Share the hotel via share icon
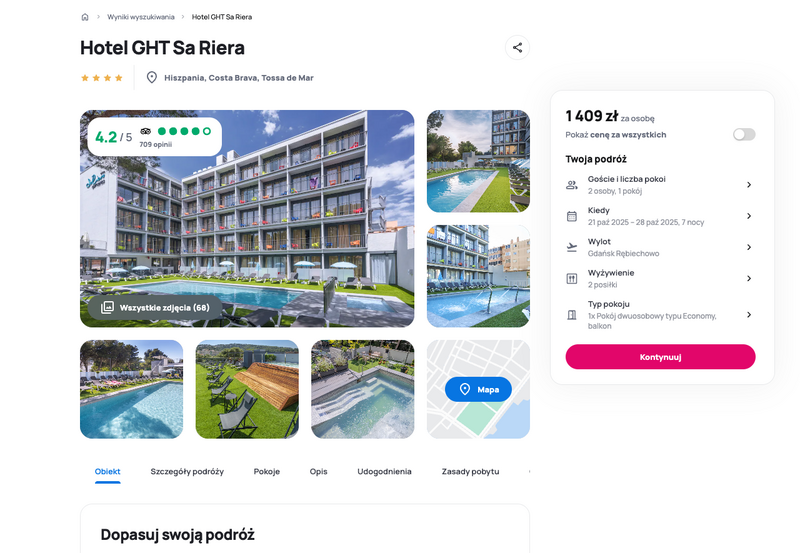This screenshot has height=553, width=800. [x=517, y=47]
